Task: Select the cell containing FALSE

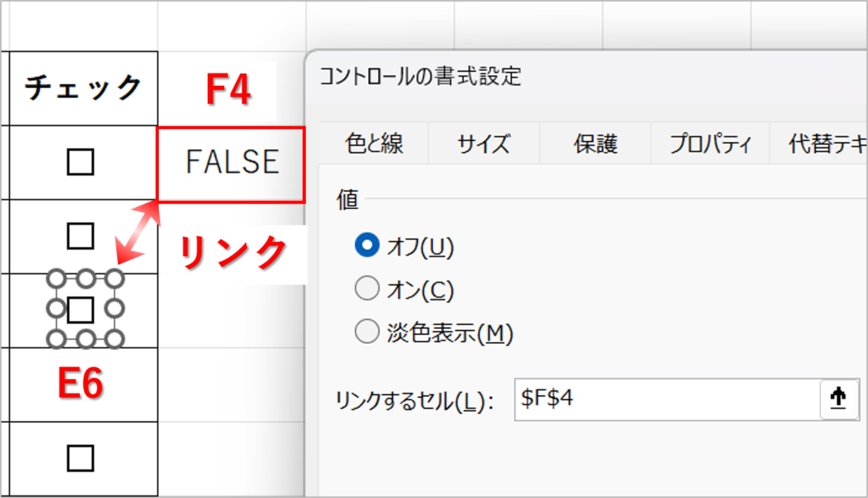Action: (x=231, y=165)
